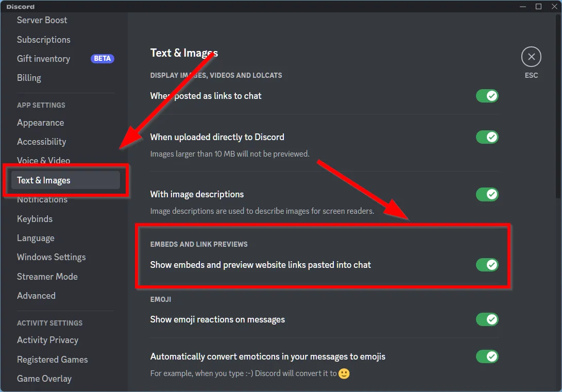Open Gift inventory marked BETA
The height and width of the screenshot is (392, 562).
43,59
